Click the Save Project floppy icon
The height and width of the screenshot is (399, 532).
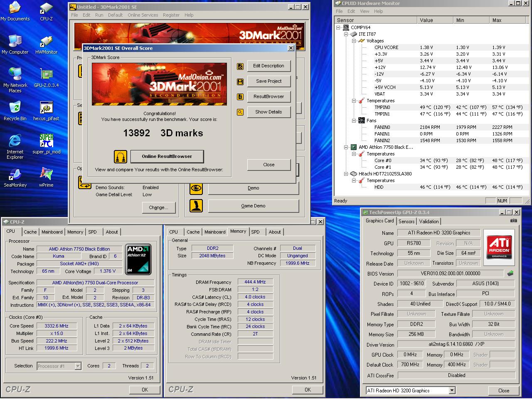(240, 81)
